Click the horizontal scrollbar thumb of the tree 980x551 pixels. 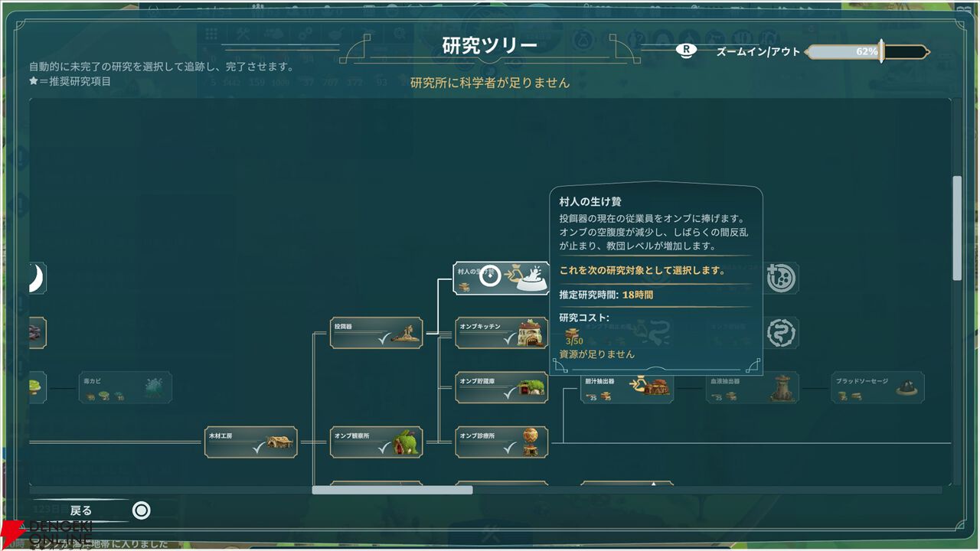click(392, 490)
